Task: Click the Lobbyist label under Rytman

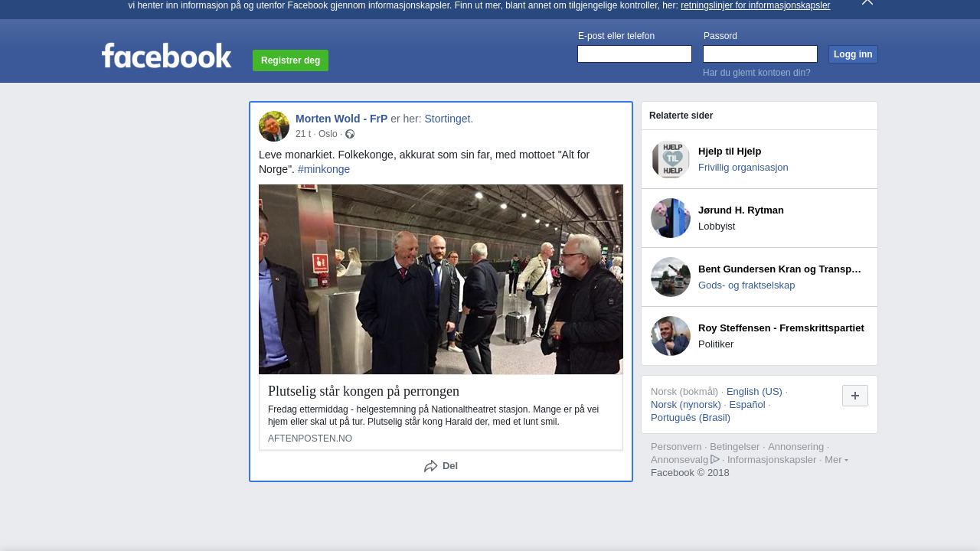Action: [x=717, y=226]
